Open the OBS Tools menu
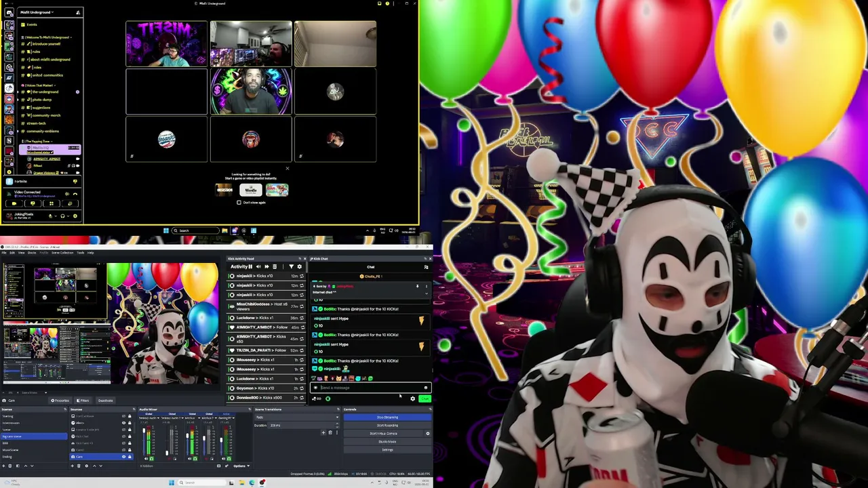The width and height of the screenshot is (868, 488). 81,253
